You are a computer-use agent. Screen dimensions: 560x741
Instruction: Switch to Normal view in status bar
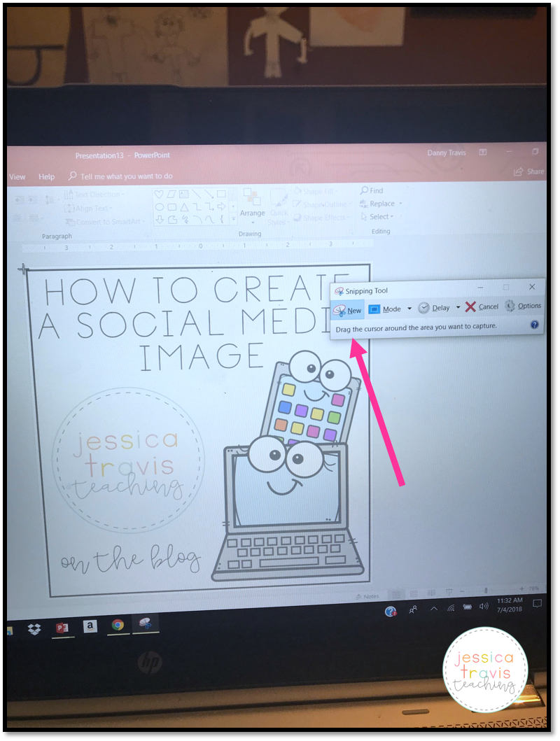click(396, 594)
